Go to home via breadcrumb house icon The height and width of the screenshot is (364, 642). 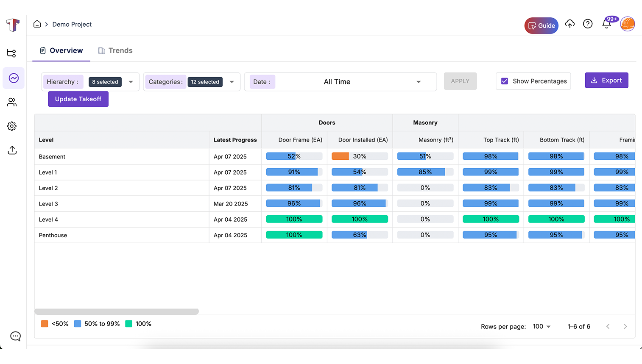pos(37,24)
